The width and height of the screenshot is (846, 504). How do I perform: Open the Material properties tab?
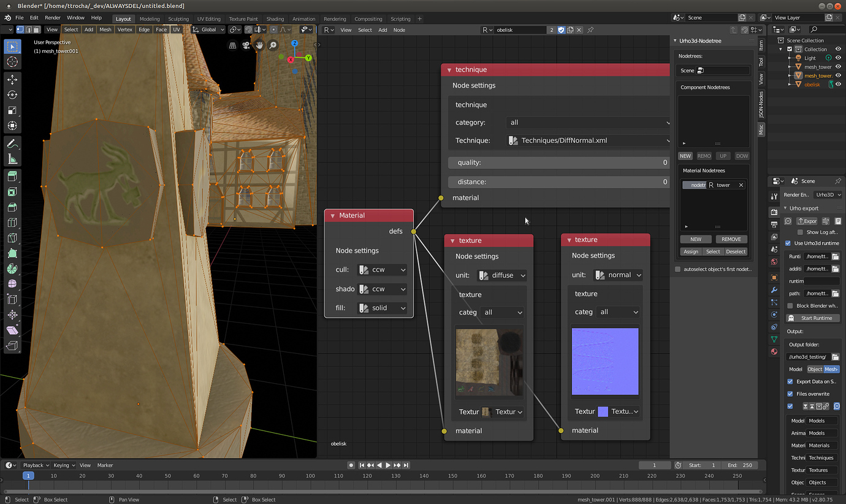(774, 351)
